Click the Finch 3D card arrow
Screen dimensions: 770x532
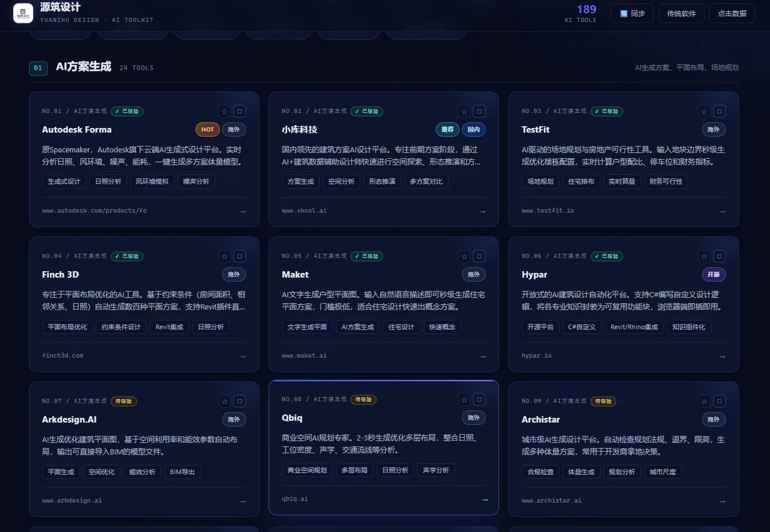[x=242, y=356]
